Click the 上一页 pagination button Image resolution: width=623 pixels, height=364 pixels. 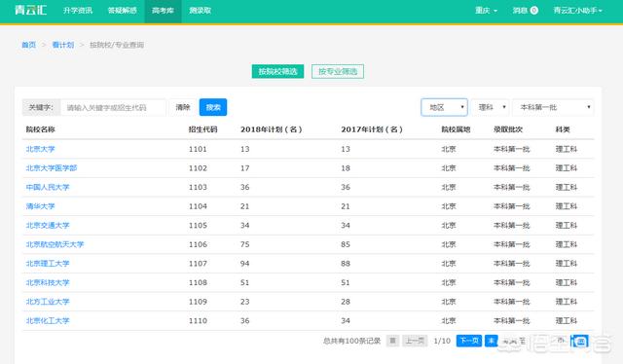(x=415, y=341)
